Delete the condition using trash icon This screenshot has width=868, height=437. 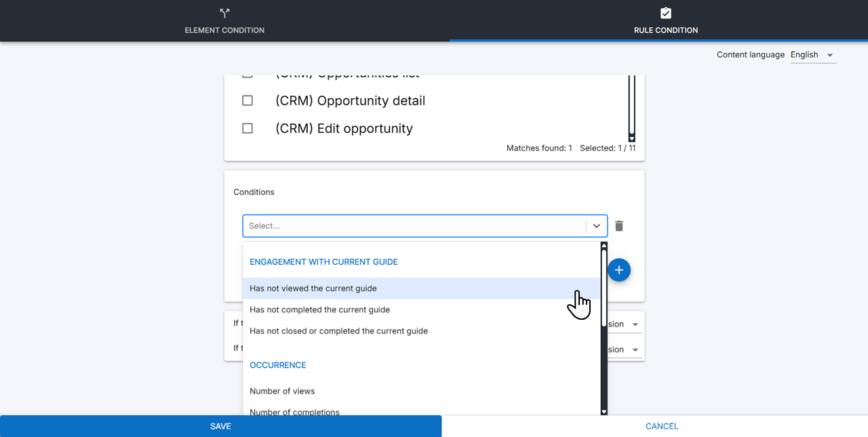point(618,226)
